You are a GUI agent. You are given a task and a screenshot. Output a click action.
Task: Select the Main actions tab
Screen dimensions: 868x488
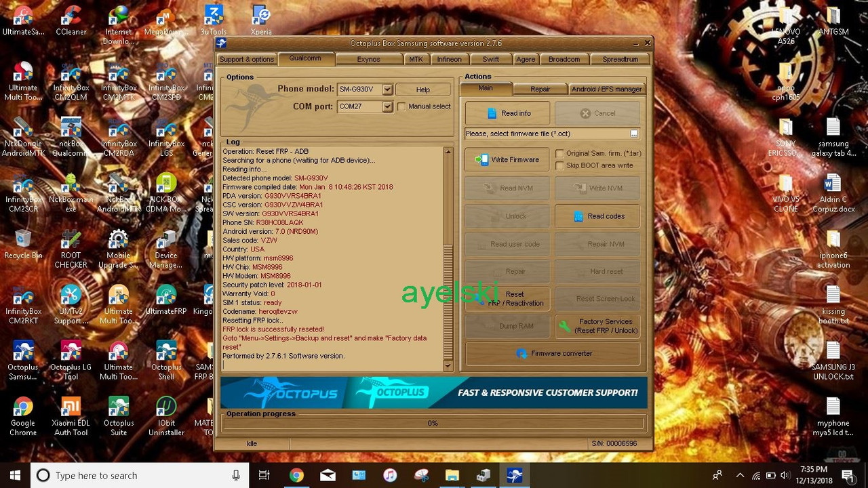[x=486, y=88]
